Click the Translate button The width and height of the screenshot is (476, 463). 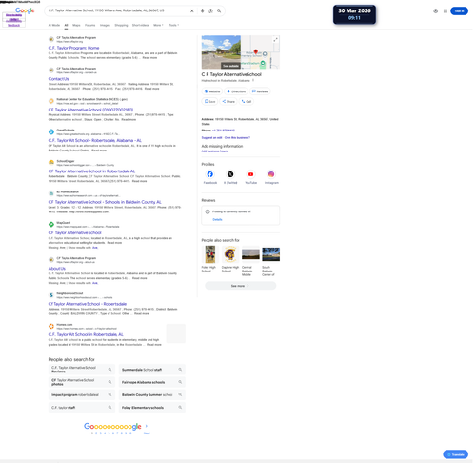coord(455,454)
